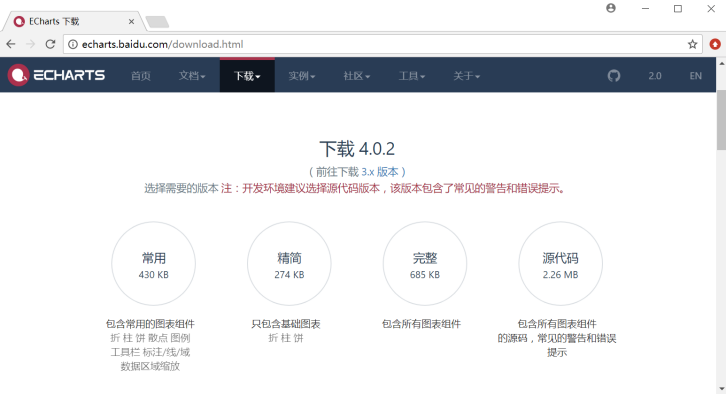Expand the 文档 dropdown menu

pos(192,75)
